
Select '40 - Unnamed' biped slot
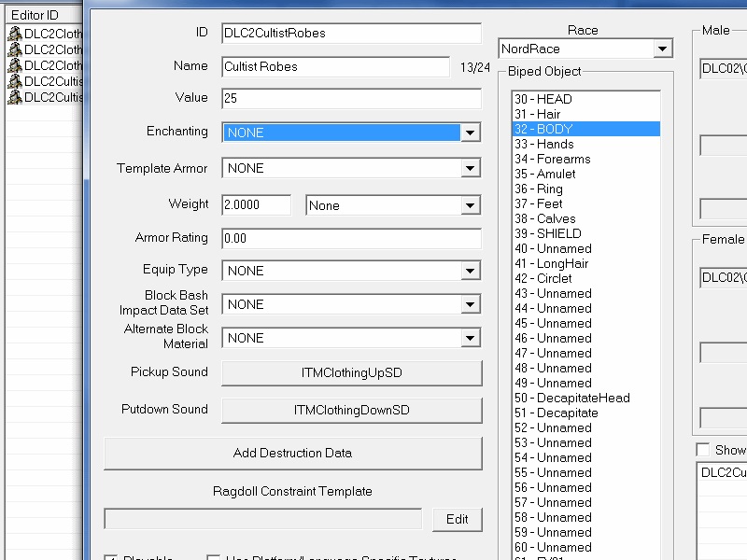(x=586, y=248)
